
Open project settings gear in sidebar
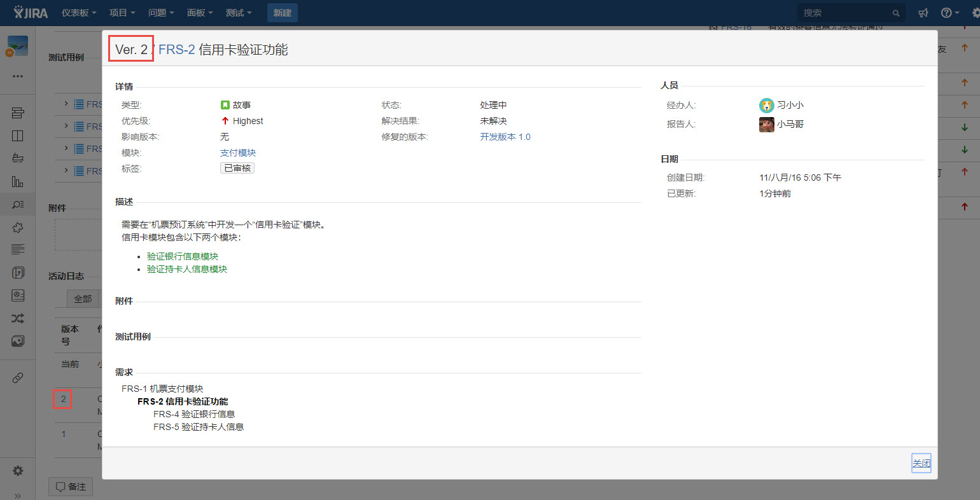point(18,471)
